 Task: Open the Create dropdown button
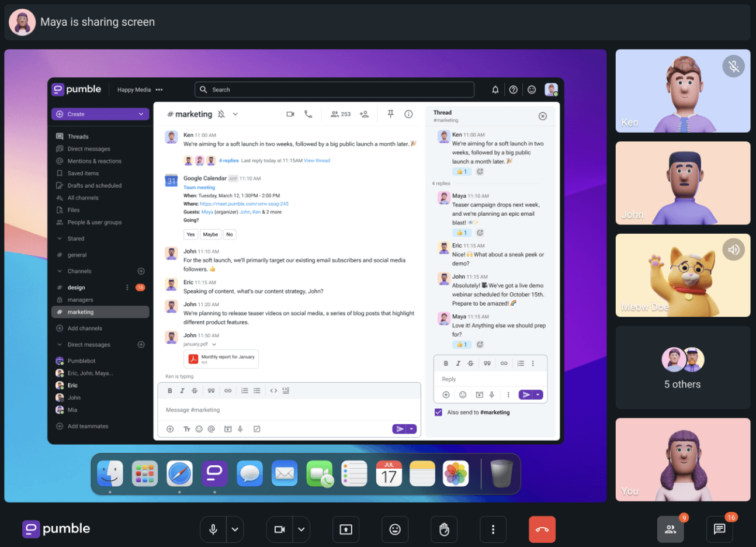(x=100, y=115)
